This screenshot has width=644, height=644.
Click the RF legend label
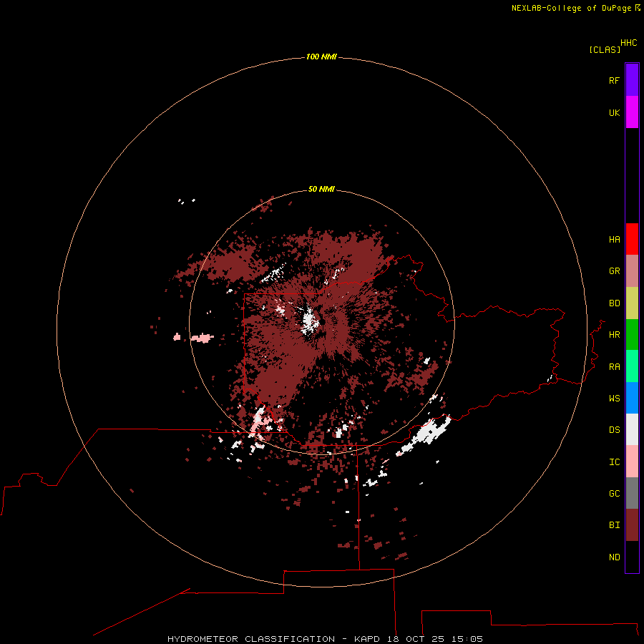(614, 80)
